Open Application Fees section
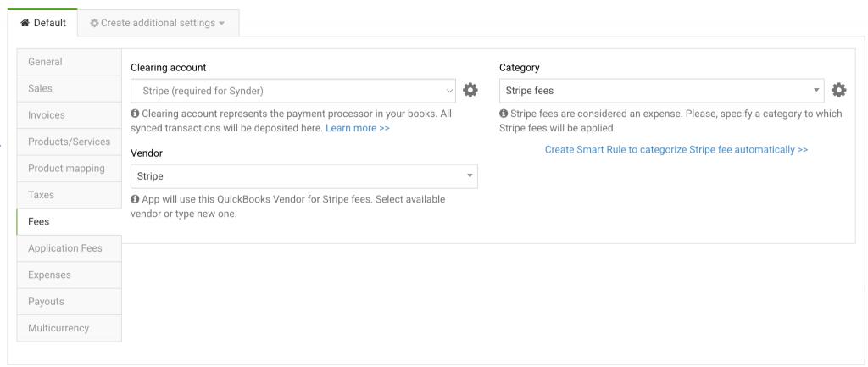The width and height of the screenshot is (868, 367). pos(69,248)
